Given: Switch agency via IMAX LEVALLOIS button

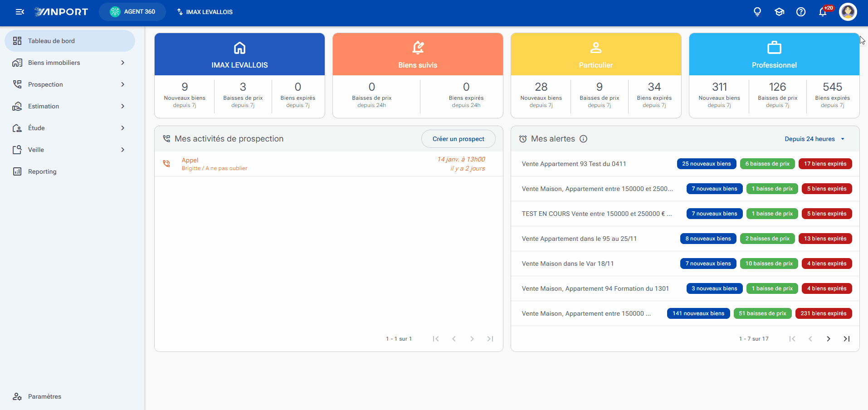Looking at the screenshot, I should [205, 12].
